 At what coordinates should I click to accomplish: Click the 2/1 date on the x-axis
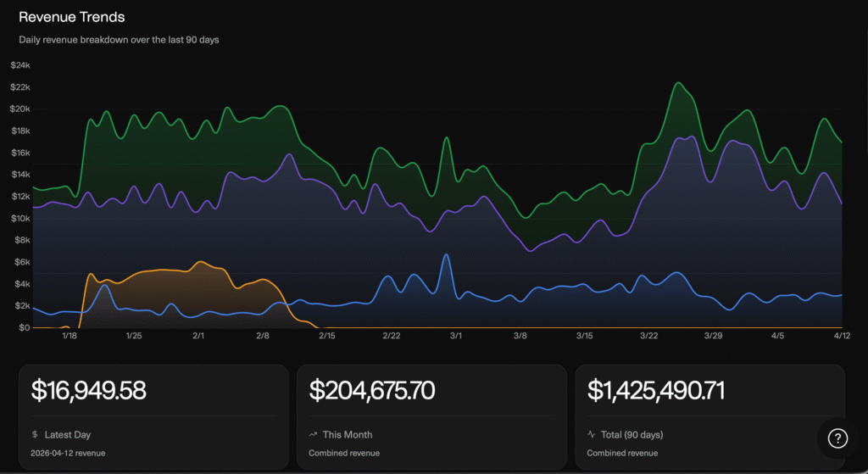(198, 336)
